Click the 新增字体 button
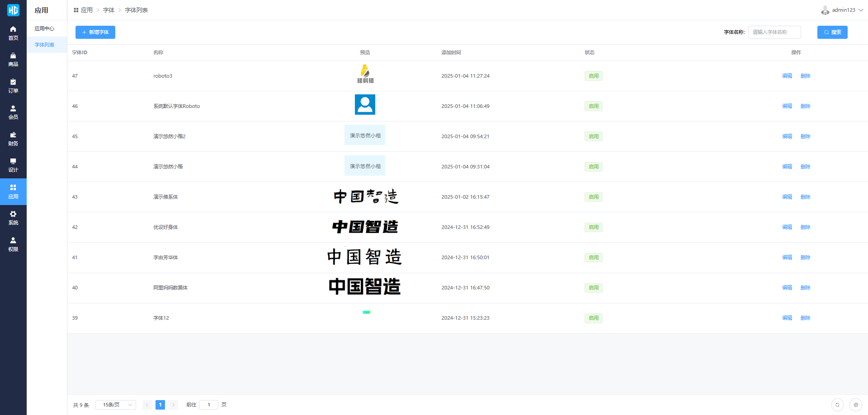The width and height of the screenshot is (868, 415). [95, 32]
